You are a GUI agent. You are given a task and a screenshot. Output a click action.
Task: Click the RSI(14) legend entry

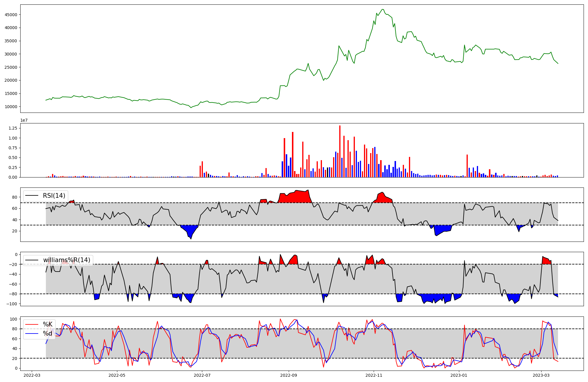54,196
